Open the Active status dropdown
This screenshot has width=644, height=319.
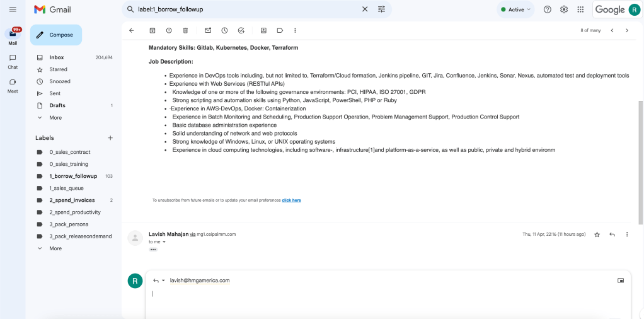(x=515, y=9)
